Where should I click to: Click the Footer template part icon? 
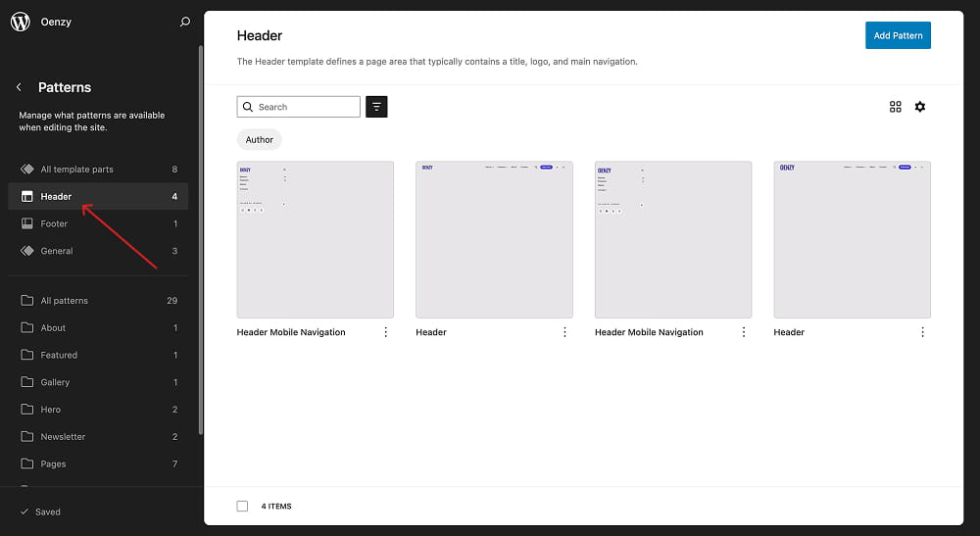point(27,223)
